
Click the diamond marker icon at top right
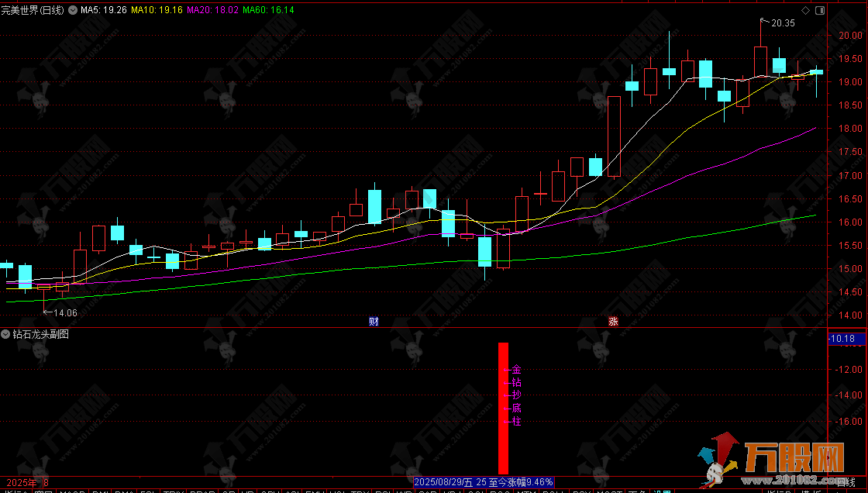[x=805, y=10]
